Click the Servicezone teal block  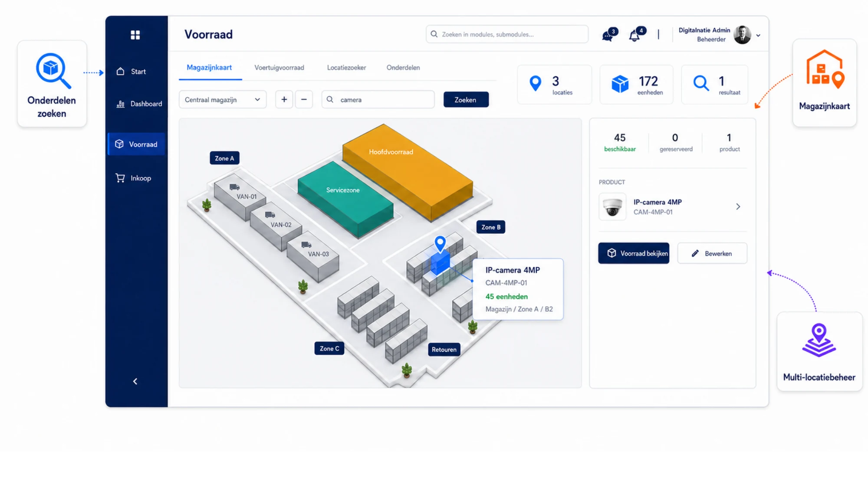(x=345, y=200)
